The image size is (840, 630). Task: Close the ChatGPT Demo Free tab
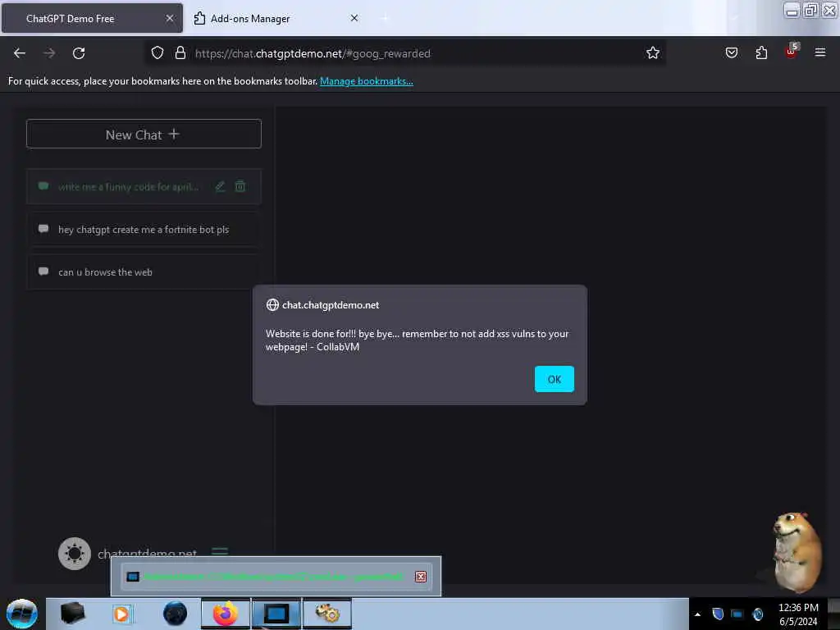tap(170, 18)
